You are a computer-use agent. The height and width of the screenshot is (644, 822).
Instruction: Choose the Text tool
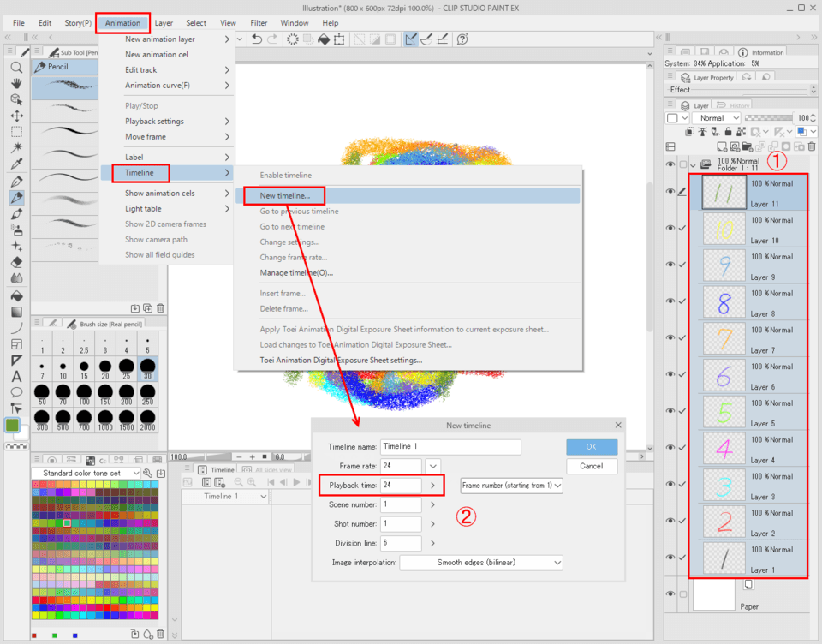[16, 376]
